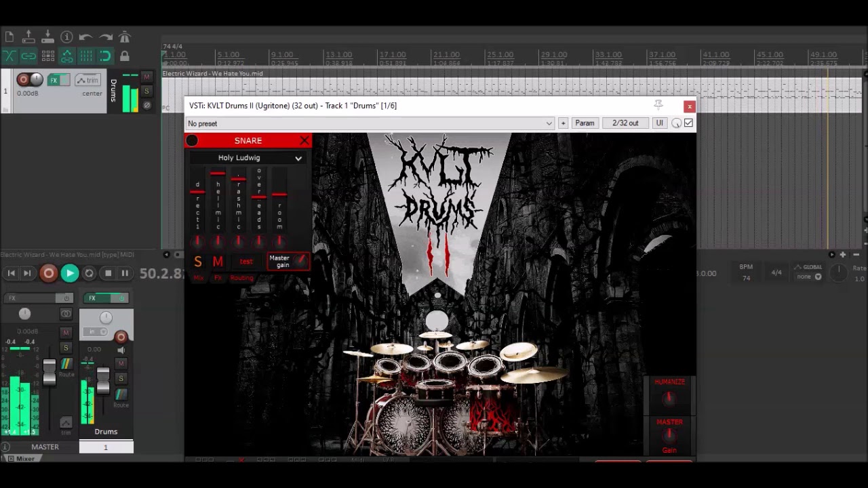
Task: Close SNARE panel with X
Action: click(304, 140)
